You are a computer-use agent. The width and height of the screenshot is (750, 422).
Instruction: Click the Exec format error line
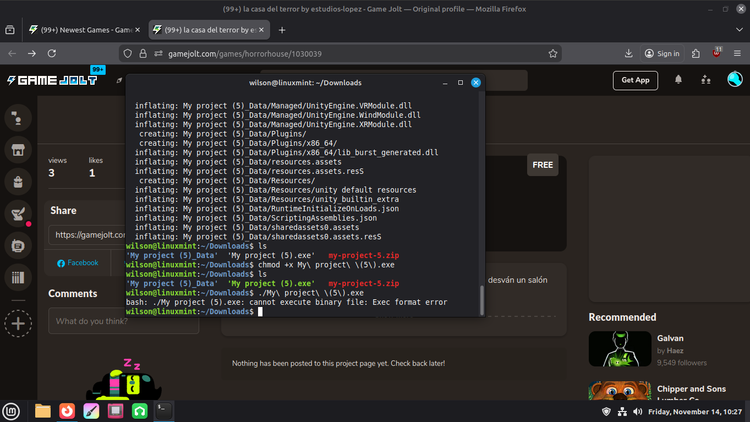click(287, 302)
